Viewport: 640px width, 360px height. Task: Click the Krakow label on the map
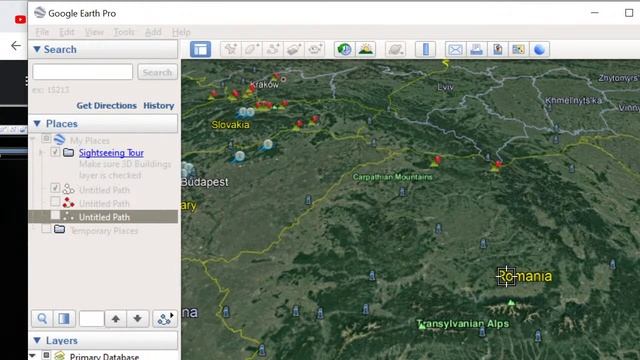click(x=264, y=84)
